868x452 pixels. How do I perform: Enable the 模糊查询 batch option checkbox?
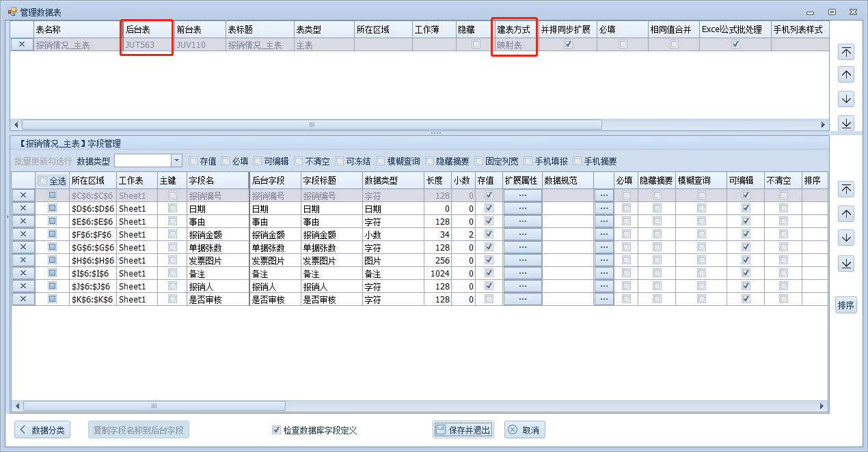[x=381, y=161]
